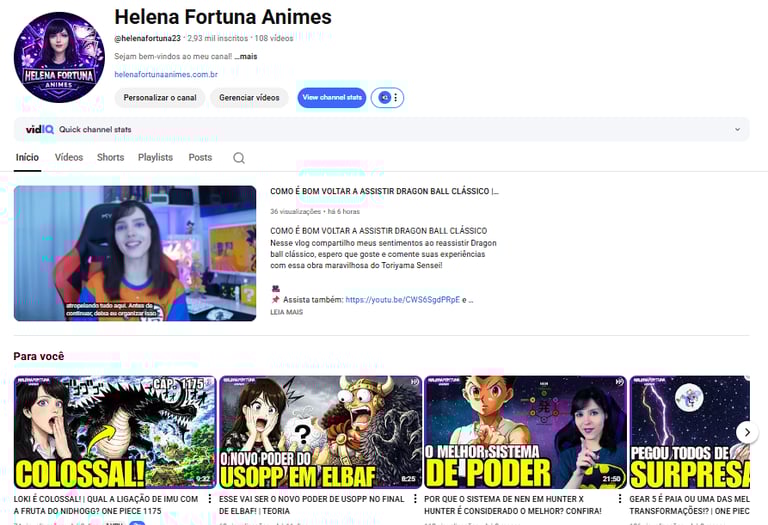Open title ESSE VAI SER O NOVO PODER DE USOPP
This screenshot has height=525, width=768.
[x=312, y=505]
